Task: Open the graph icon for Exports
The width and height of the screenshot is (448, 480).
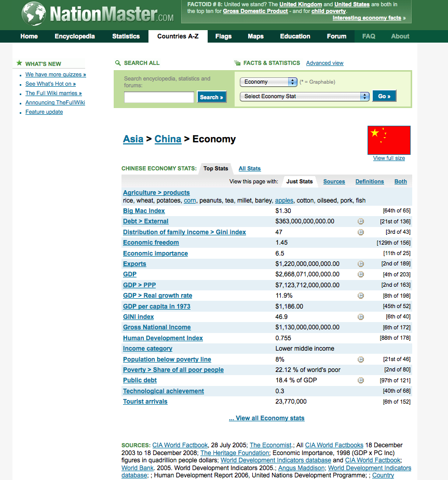Action: click(x=361, y=263)
